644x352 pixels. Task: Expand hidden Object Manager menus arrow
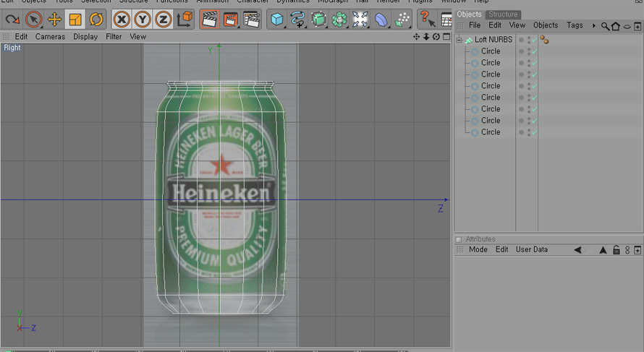[594, 25]
